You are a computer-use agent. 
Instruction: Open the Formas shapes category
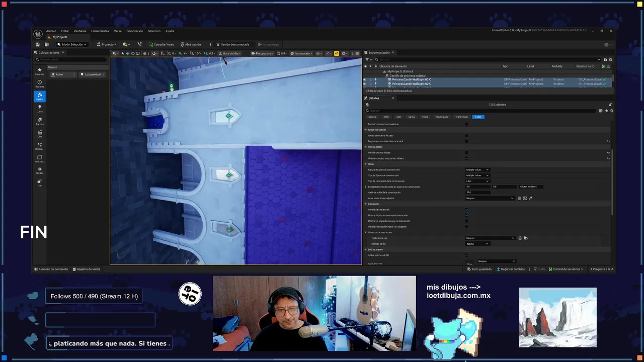coord(40,121)
